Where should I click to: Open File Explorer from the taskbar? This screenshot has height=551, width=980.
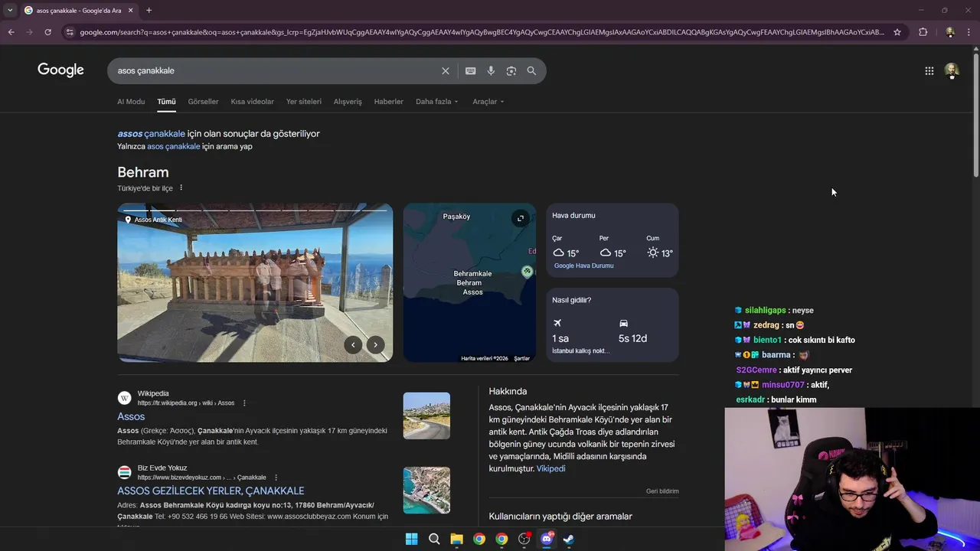[x=456, y=539]
